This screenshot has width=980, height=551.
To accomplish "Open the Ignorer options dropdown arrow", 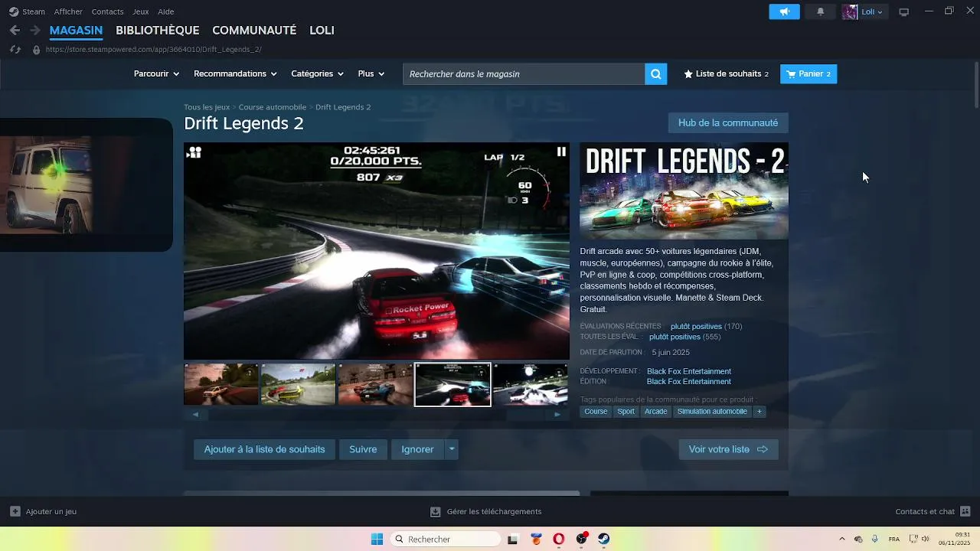I will (452, 449).
